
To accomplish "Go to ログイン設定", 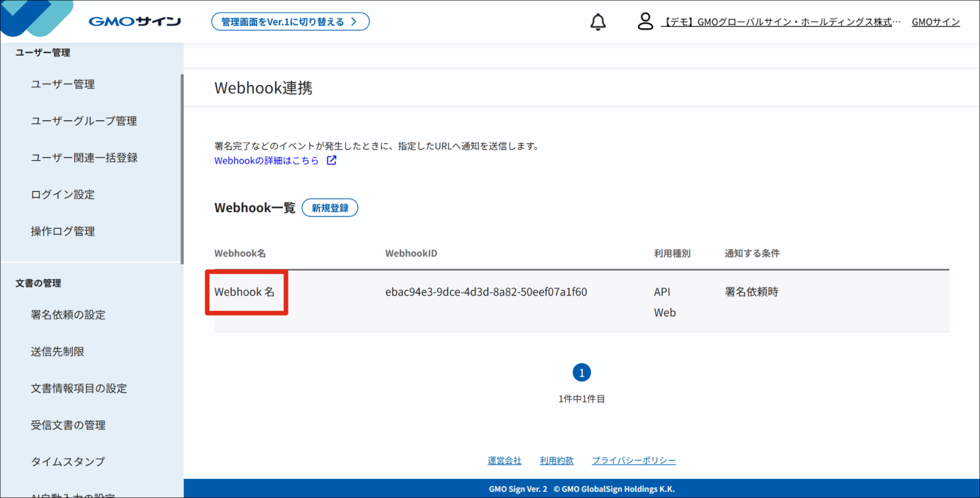I will (63, 194).
